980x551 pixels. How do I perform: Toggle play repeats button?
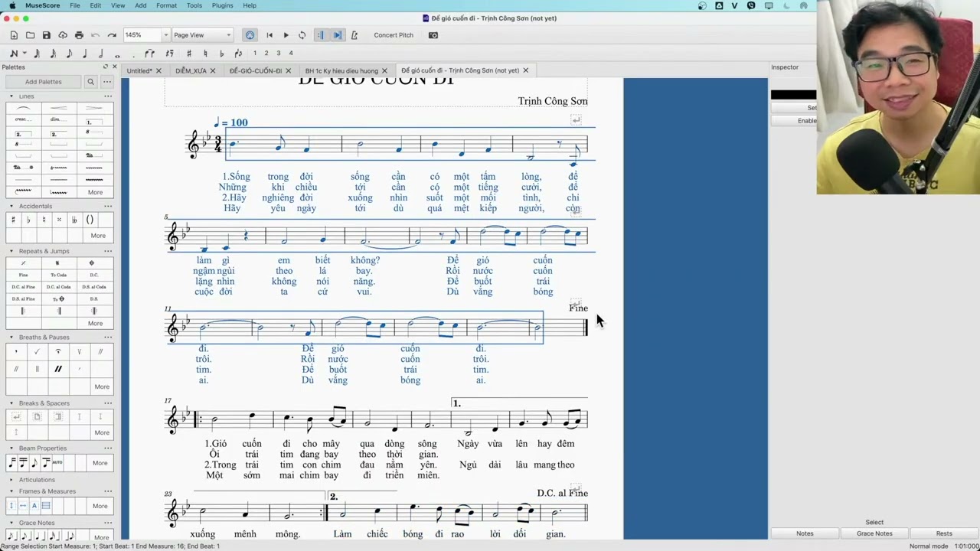[x=321, y=35]
